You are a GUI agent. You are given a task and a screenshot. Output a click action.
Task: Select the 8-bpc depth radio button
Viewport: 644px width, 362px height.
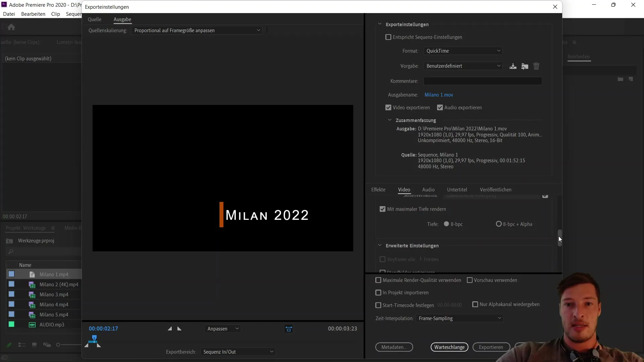pos(446,224)
